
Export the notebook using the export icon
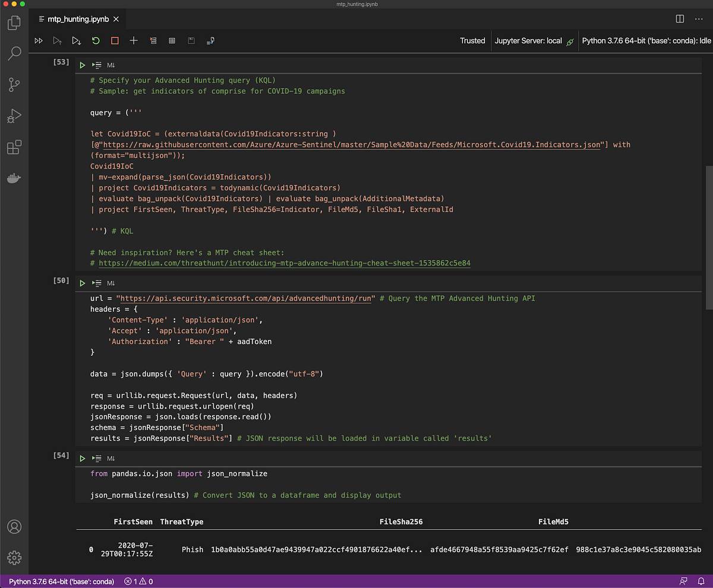209,40
